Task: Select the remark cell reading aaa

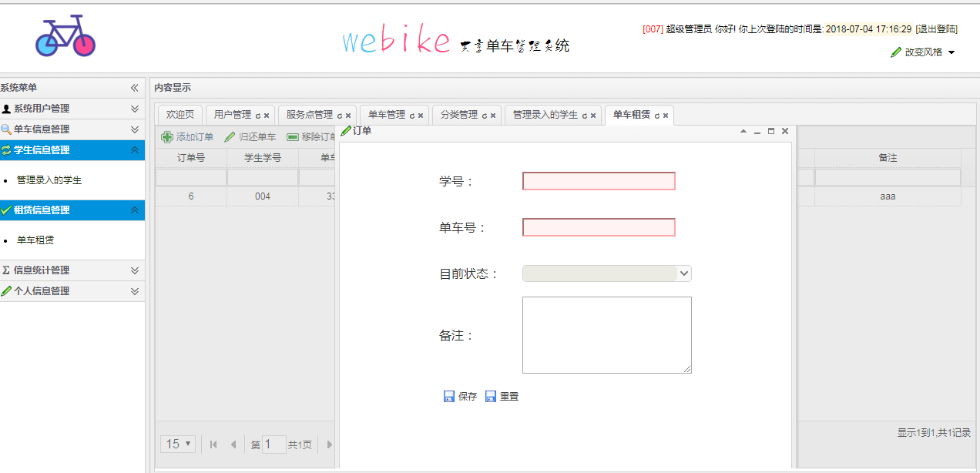Action: [888, 196]
